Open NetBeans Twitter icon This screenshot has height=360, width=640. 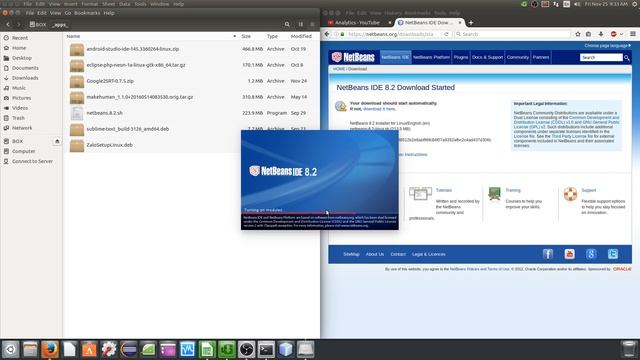pos(613,254)
